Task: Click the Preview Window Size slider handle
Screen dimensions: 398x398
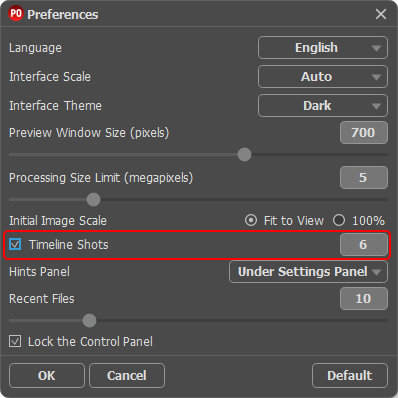Action: 244,155
